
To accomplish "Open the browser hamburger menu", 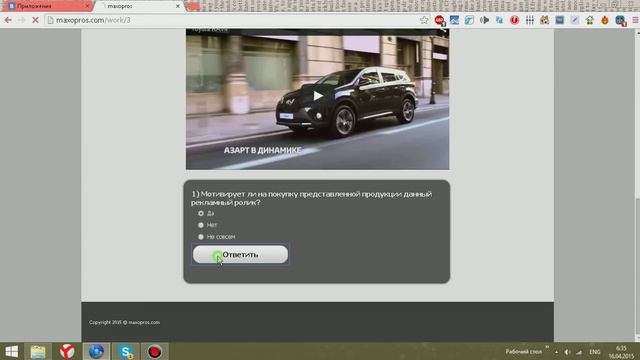I will [635, 20].
